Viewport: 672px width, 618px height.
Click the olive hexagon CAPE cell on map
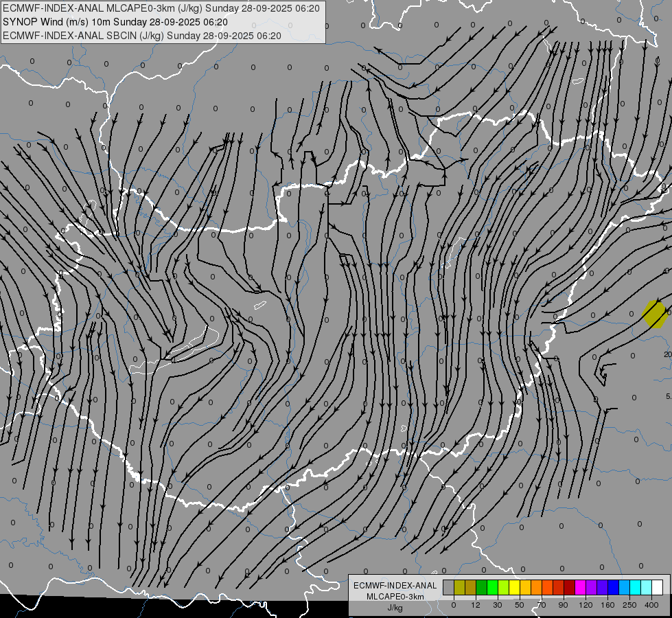pyautogui.click(x=655, y=314)
